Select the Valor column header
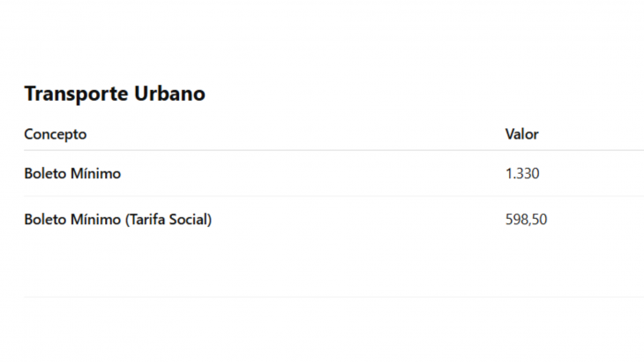Screen dimensions: 644x362 (521, 134)
